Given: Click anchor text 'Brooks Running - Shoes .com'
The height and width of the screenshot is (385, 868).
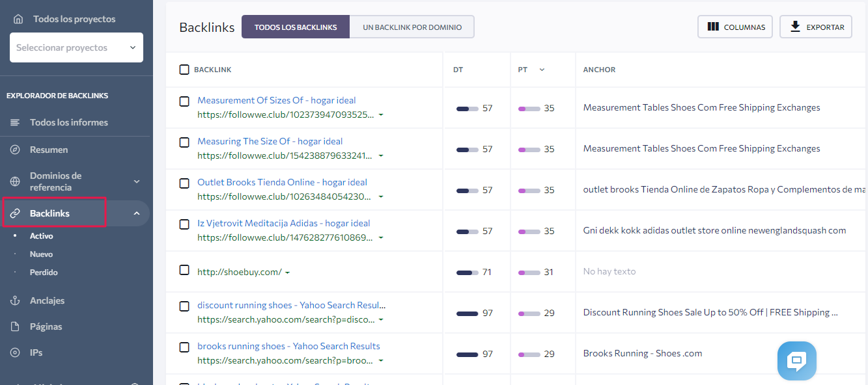Looking at the screenshot, I should pos(643,353).
